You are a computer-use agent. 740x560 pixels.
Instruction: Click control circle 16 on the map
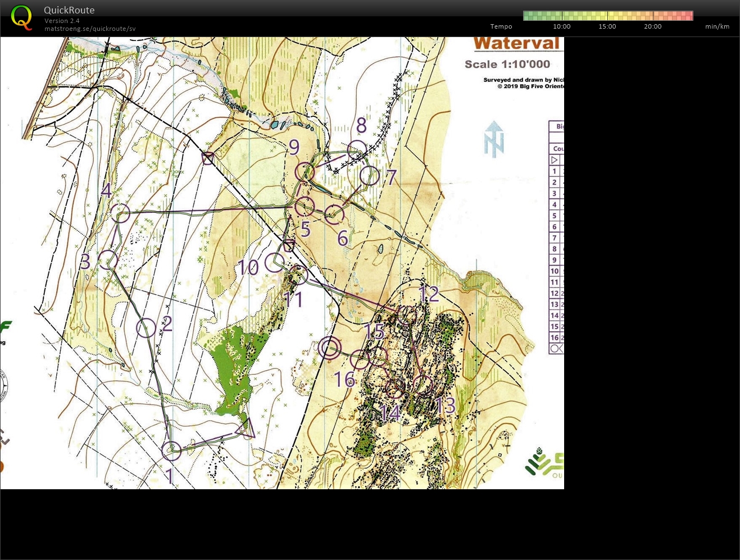(x=360, y=360)
